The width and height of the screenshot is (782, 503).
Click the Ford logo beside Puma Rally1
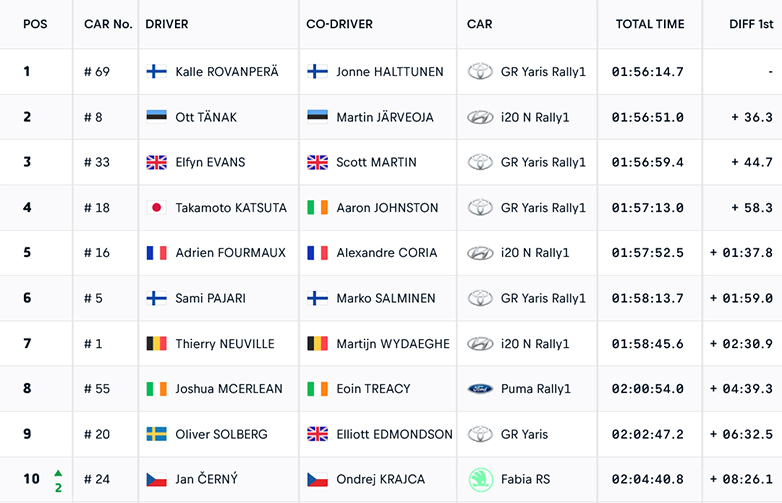pos(480,389)
